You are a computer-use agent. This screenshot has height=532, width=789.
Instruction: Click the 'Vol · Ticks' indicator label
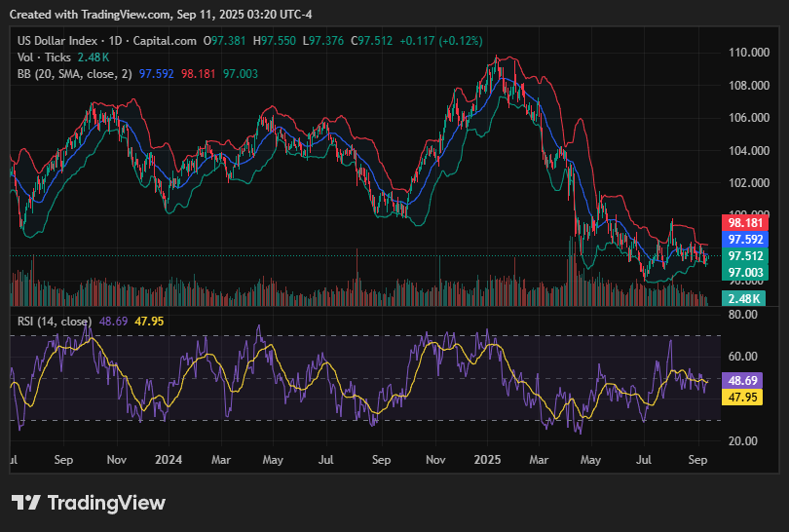(x=44, y=57)
